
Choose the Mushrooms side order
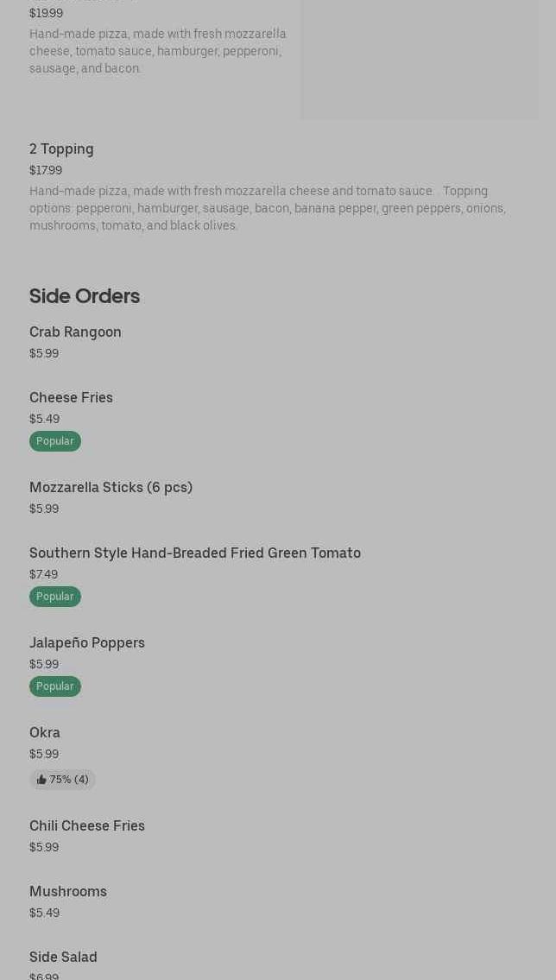pyautogui.click(x=68, y=892)
